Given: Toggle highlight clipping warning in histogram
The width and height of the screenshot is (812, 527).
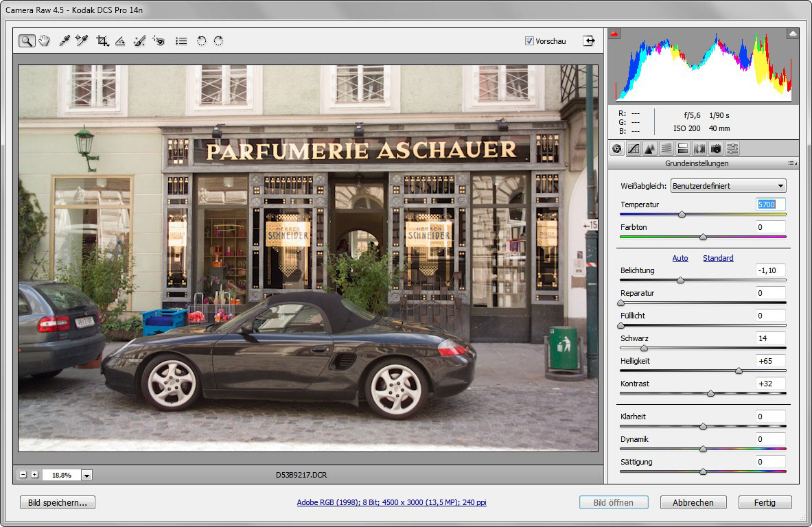Looking at the screenshot, I should pos(793,33).
